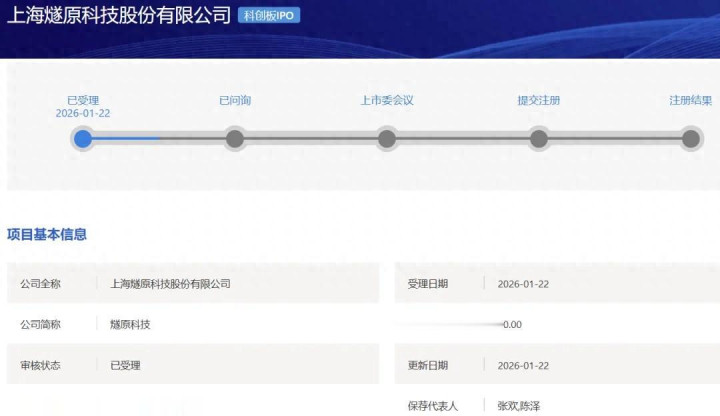This screenshot has width=720, height=416.
Task: Click the 0.00 amount value
Action: click(x=512, y=325)
